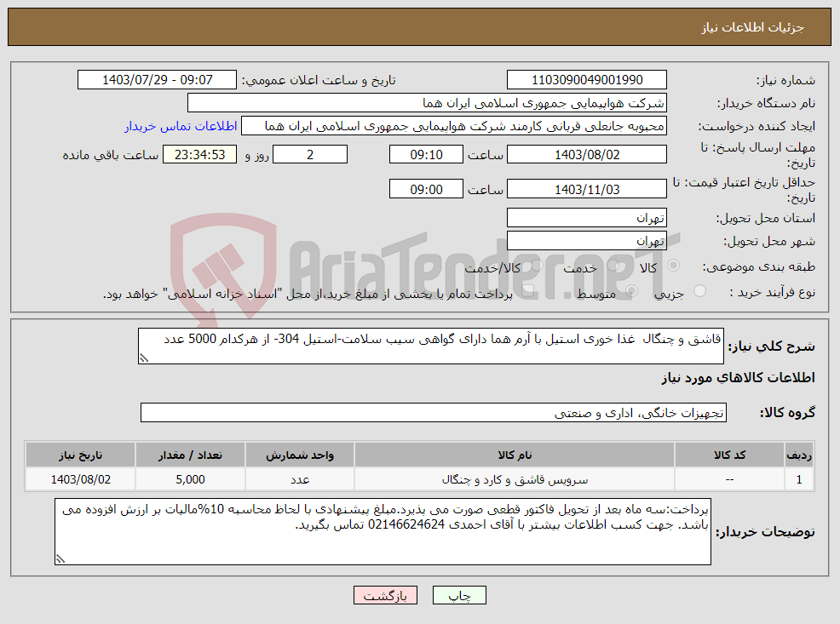The image size is (840, 624).
Task: Click the buyer notes text area
Action: (x=383, y=531)
